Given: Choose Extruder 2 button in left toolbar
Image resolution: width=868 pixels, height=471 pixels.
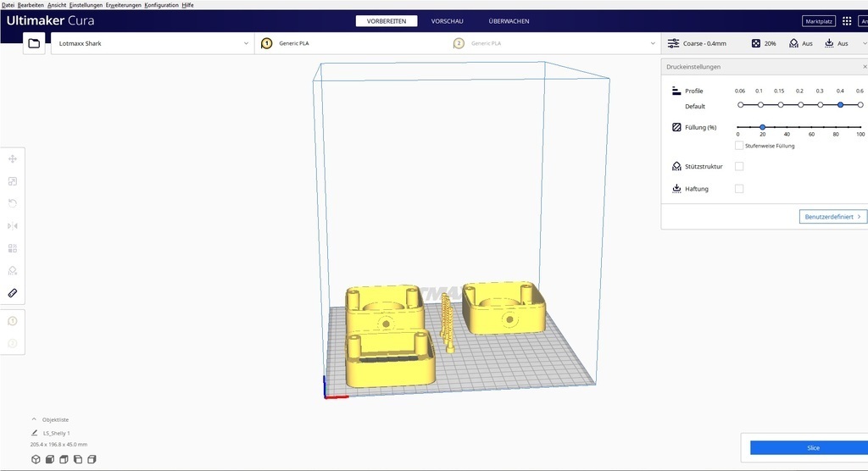Looking at the screenshot, I should click(13, 344).
